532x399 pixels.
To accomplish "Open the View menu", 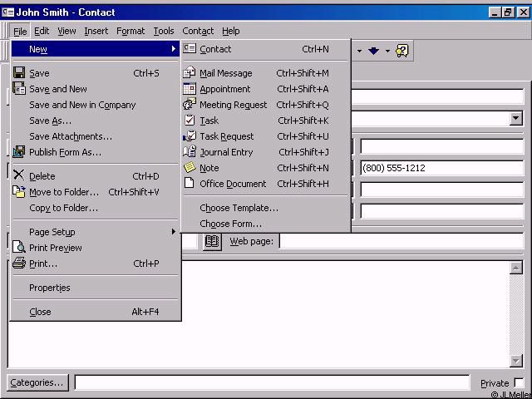I will tap(66, 31).
